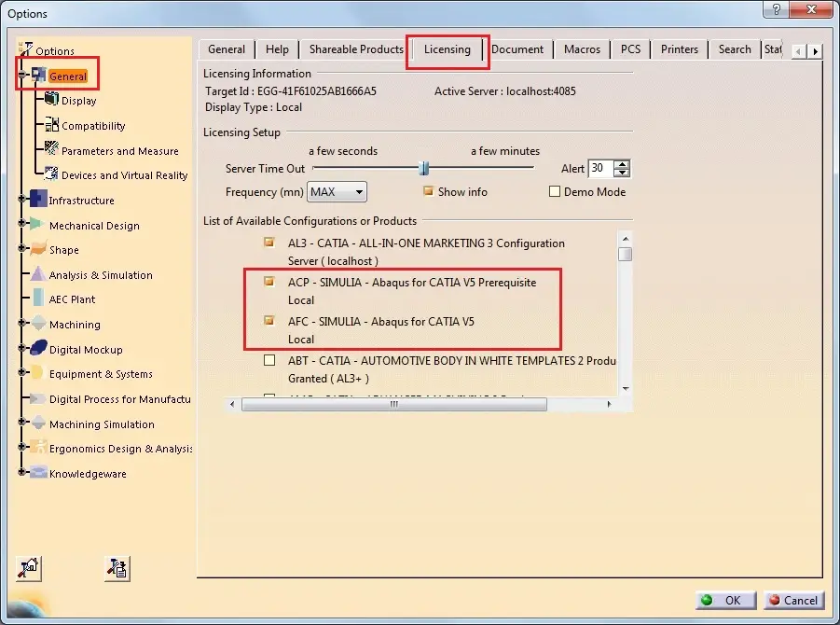Click the Equipment & Systems icon
The height and width of the screenshot is (625, 840).
pyautogui.click(x=37, y=372)
